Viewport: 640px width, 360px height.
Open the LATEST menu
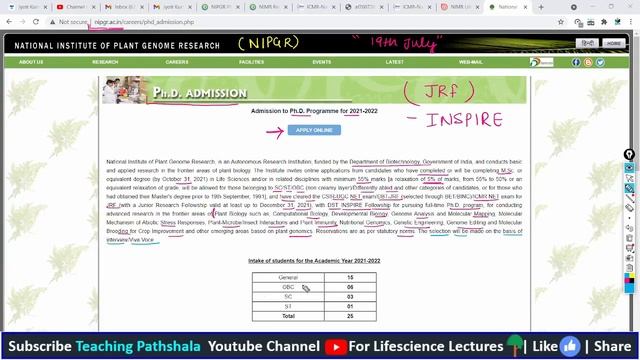394,62
